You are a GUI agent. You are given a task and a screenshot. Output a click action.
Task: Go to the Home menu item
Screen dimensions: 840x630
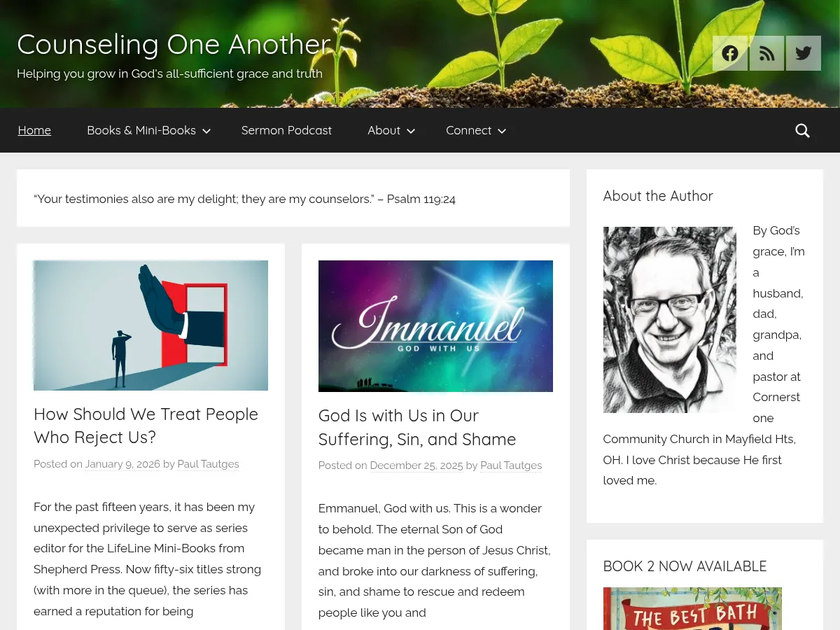pos(34,130)
